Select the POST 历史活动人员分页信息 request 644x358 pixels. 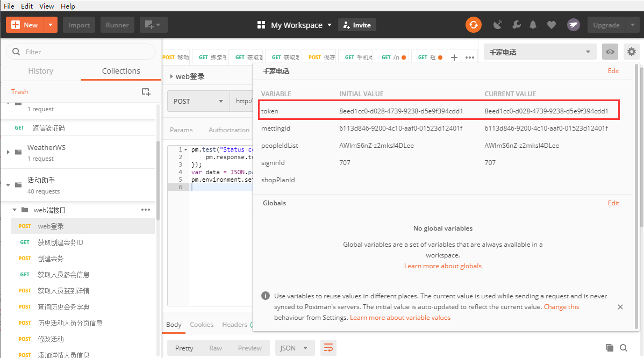tap(83, 323)
